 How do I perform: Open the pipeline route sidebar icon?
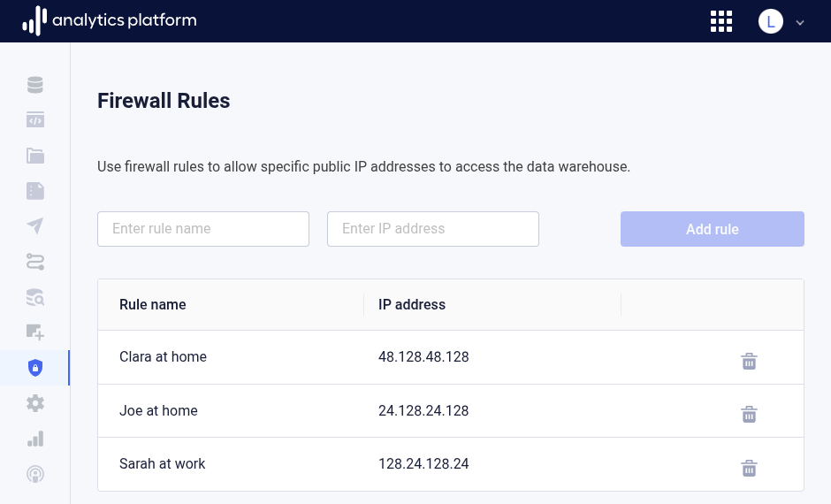click(35, 262)
